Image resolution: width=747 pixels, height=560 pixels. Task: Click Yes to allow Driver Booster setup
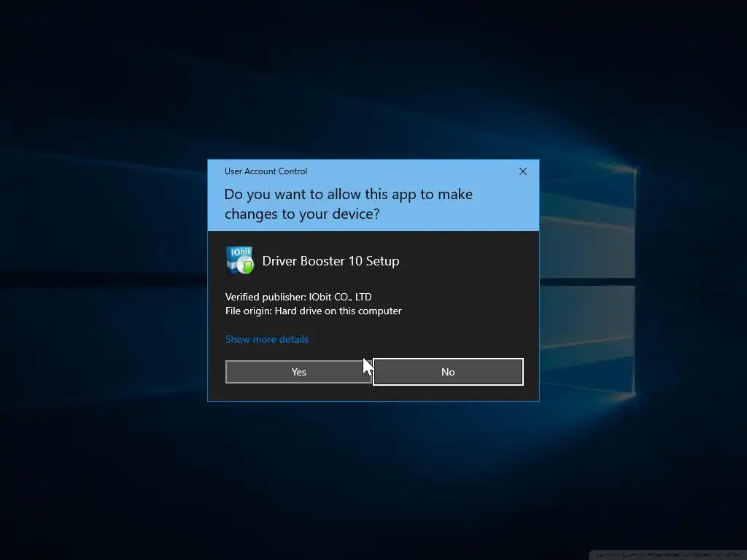pyautogui.click(x=298, y=372)
